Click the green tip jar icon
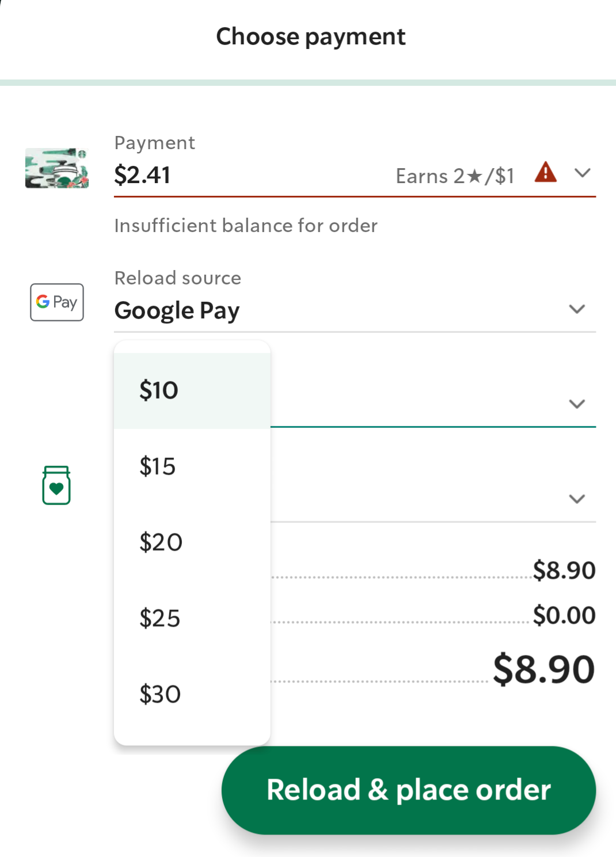This screenshot has width=616, height=857. click(56, 486)
